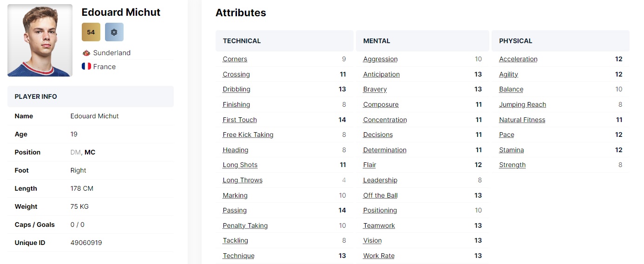
Task: Click the France nationality text
Action: 105,66
